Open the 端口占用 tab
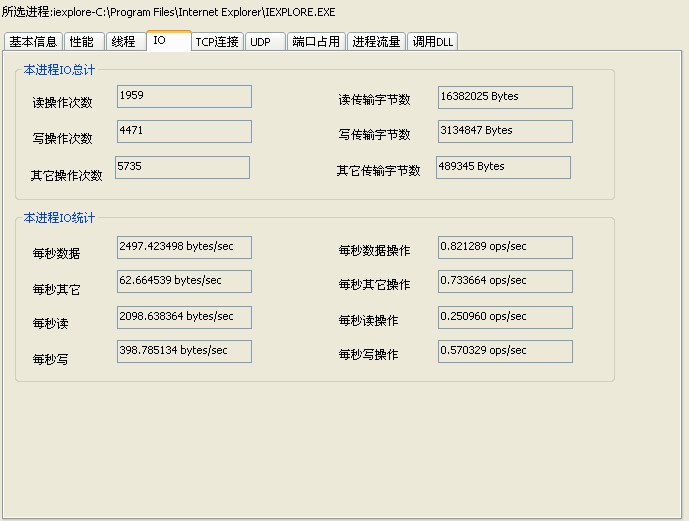689x521 pixels. [315, 42]
